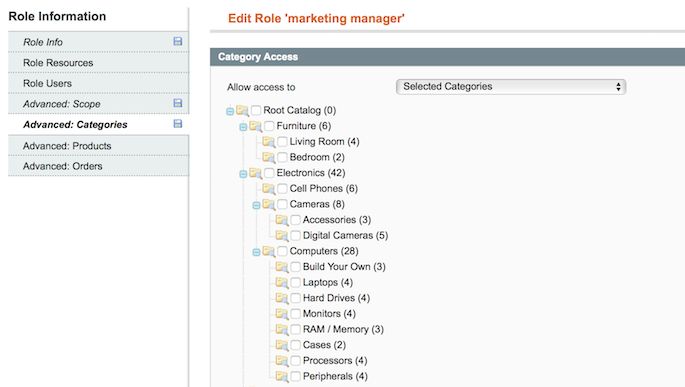Click the Laptops folder icon
This screenshot has width=685, height=387.
pos(282,283)
